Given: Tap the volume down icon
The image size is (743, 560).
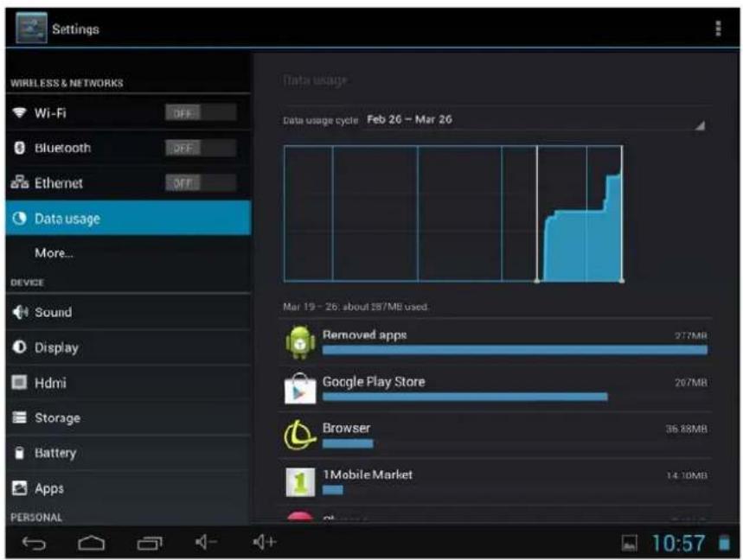Looking at the screenshot, I should pyautogui.click(x=206, y=542).
